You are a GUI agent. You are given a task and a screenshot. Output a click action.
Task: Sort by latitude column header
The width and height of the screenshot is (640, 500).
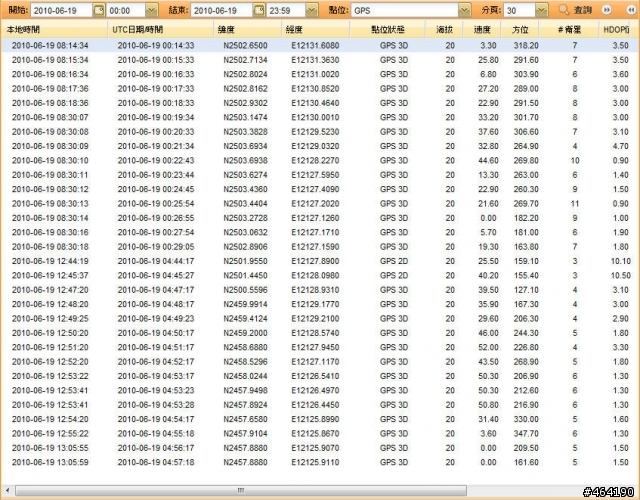click(x=247, y=30)
